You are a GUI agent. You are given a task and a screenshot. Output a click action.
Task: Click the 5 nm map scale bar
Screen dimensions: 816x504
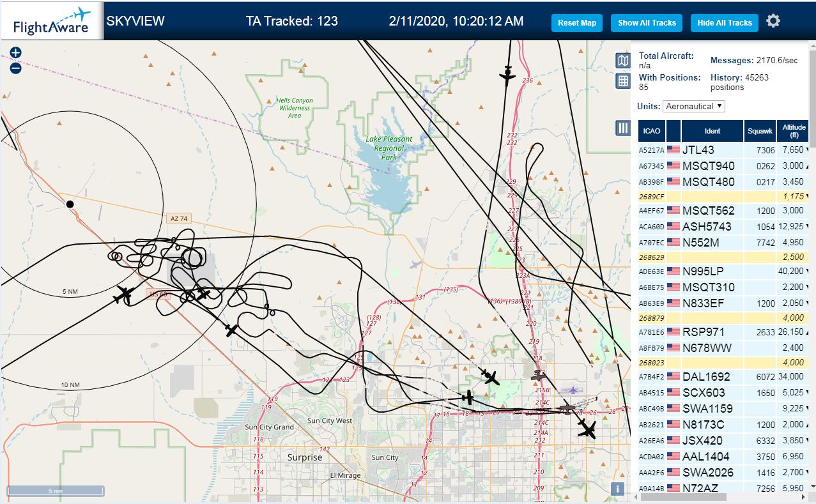click(55, 491)
